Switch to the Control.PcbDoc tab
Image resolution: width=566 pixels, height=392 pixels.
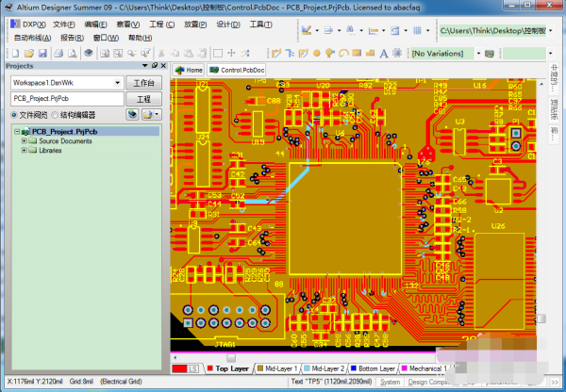(x=237, y=70)
